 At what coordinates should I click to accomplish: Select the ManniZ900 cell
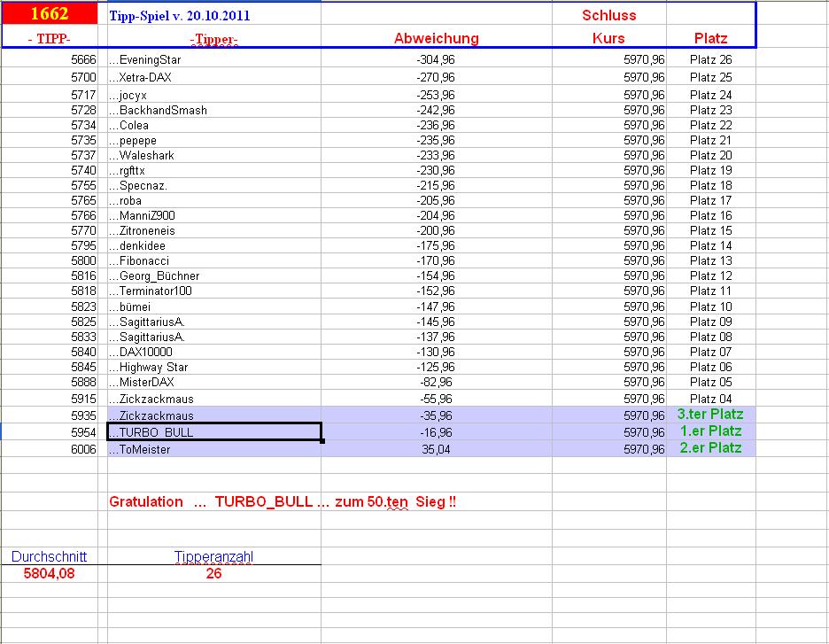(214, 216)
